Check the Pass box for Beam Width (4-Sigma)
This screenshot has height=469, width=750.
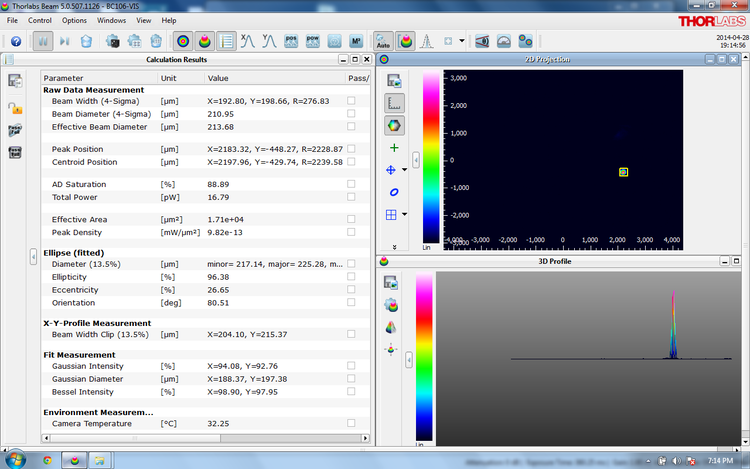[x=350, y=101]
